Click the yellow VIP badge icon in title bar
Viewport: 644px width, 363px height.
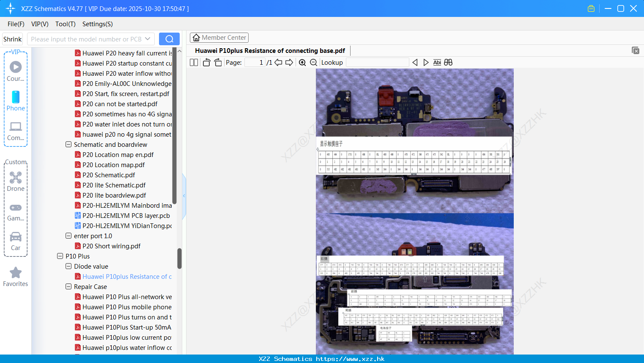[x=591, y=8]
